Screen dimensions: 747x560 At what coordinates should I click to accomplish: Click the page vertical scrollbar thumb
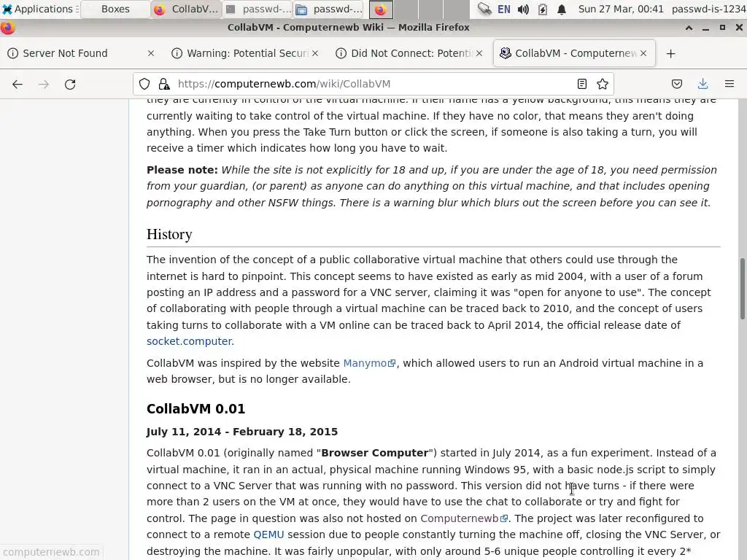click(742, 289)
